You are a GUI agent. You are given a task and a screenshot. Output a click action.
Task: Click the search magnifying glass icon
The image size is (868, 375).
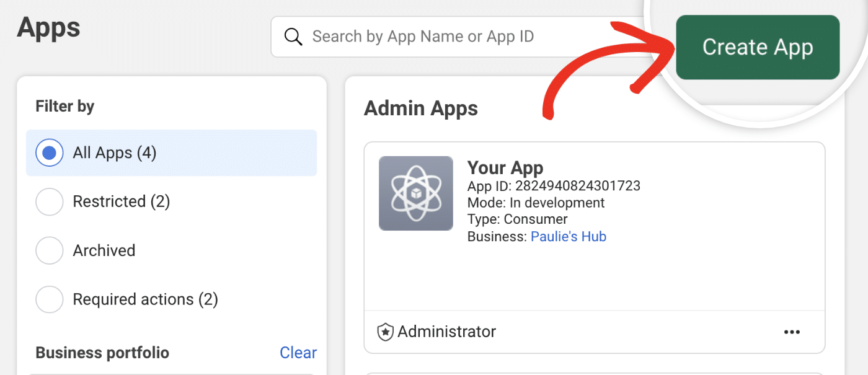coord(293,37)
